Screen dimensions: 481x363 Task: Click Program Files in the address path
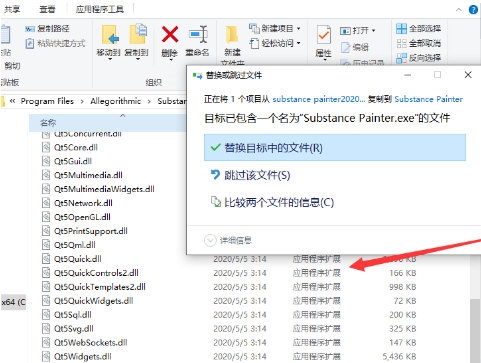pos(47,101)
